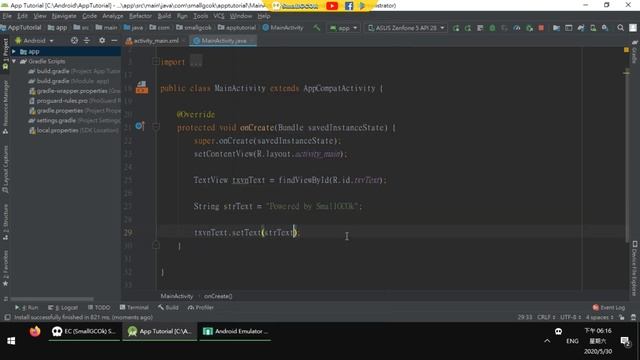Open the Logcat tool window button
The height and width of the screenshot is (360, 640).
[x=63, y=307]
